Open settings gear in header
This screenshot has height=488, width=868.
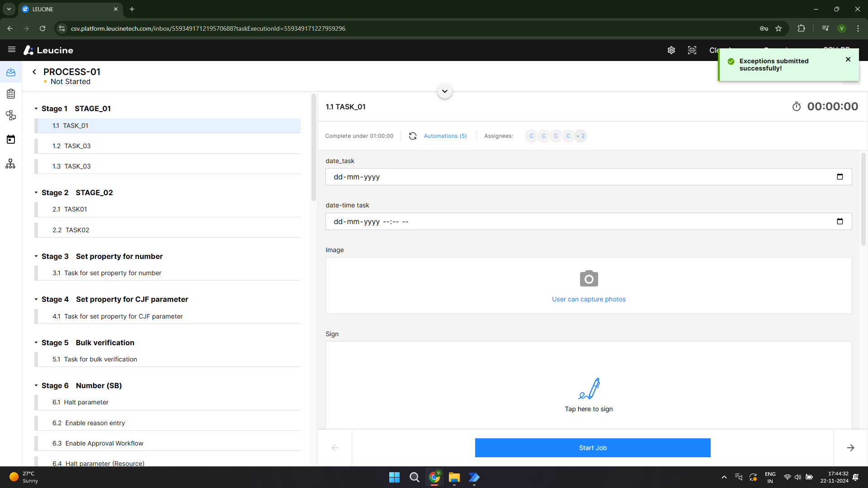click(671, 50)
